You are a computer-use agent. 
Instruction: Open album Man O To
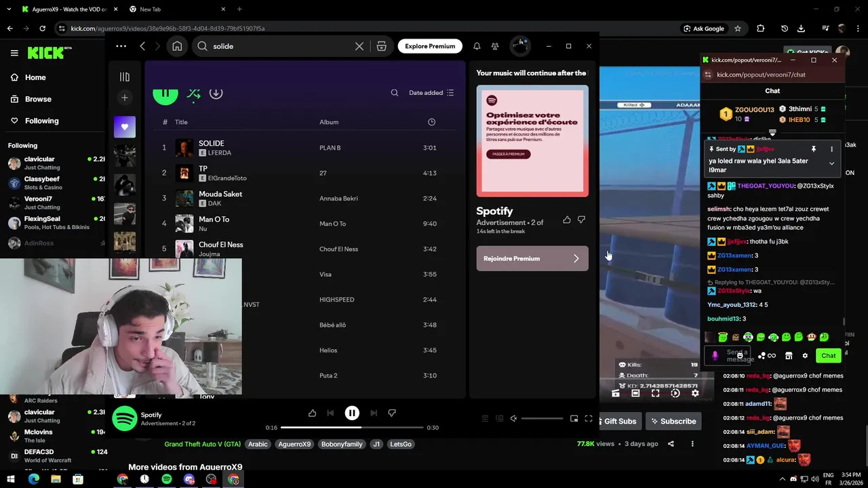[x=332, y=224]
